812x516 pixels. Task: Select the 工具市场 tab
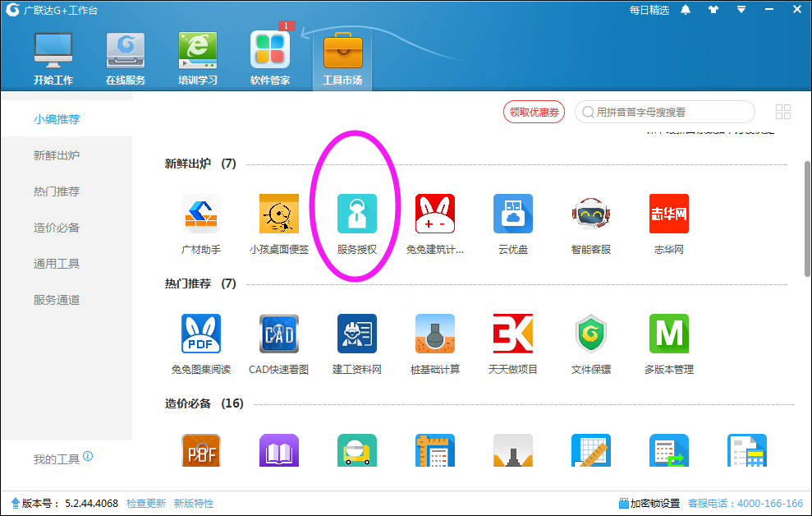(x=342, y=58)
